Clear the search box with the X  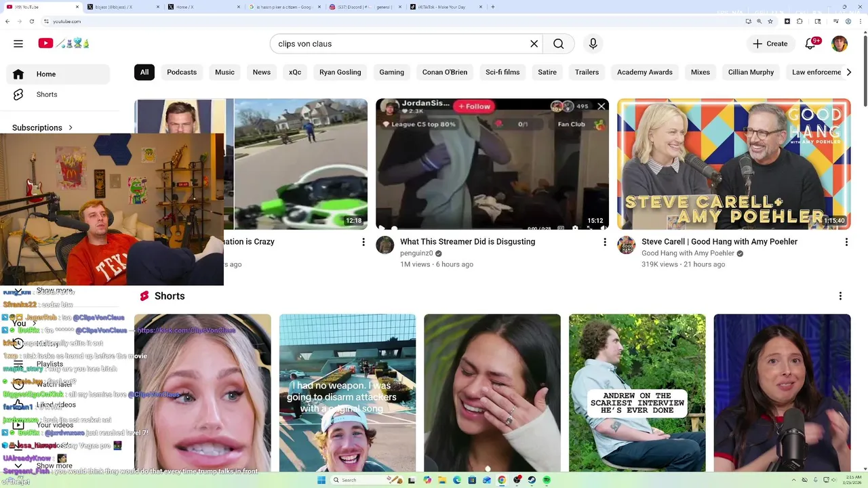534,43
